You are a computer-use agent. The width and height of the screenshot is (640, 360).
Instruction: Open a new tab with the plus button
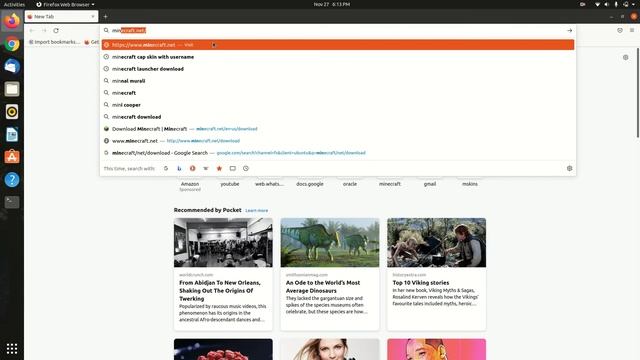pos(105,17)
